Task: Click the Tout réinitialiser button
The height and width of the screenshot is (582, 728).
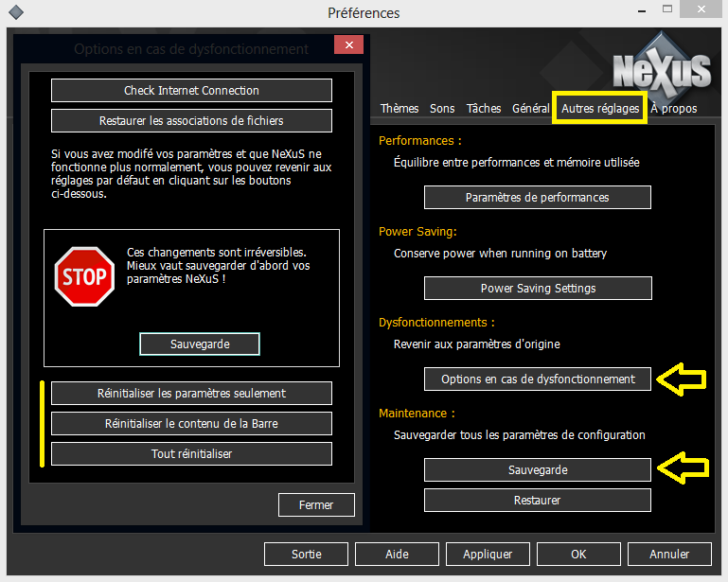Action: click(191, 453)
